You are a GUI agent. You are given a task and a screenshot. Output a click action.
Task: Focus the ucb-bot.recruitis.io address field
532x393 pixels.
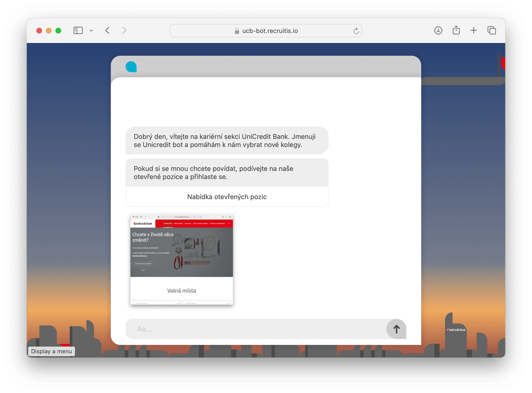click(270, 31)
